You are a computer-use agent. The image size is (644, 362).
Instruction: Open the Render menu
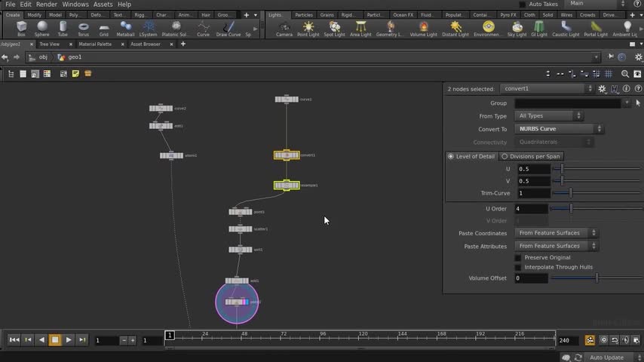(x=47, y=5)
